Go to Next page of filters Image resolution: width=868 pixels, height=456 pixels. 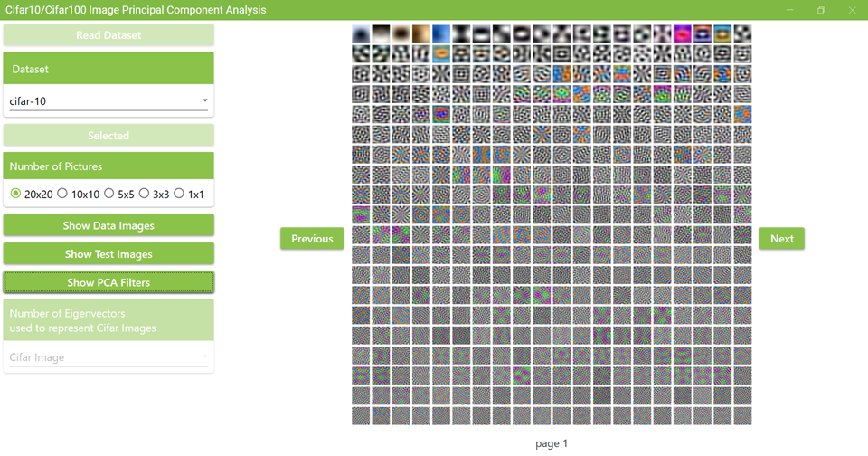coord(781,238)
